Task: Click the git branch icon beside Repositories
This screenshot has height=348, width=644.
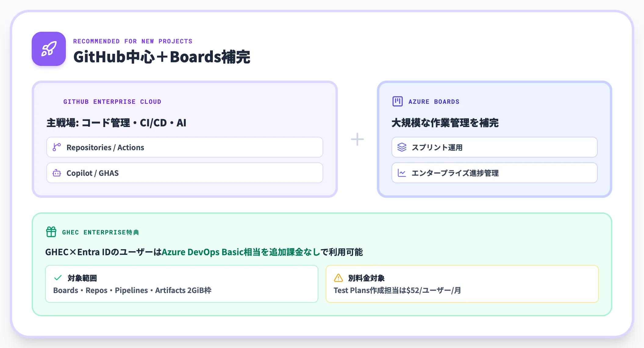Action: tap(57, 147)
